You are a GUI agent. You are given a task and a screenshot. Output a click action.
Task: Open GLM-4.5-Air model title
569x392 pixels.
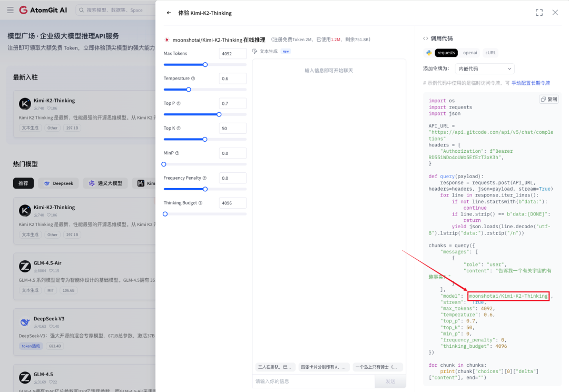[47, 263]
